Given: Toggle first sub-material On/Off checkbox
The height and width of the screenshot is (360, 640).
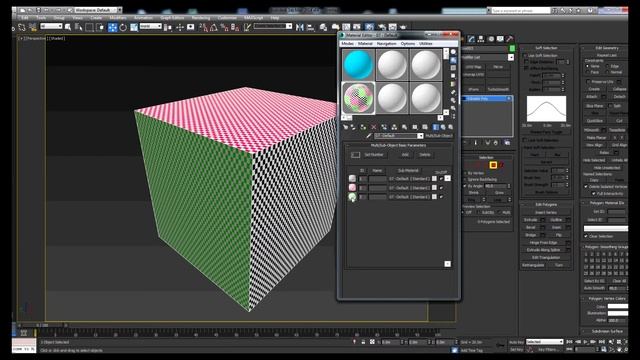Looking at the screenshot, I should pyautogui.click(x=441, y=178).
